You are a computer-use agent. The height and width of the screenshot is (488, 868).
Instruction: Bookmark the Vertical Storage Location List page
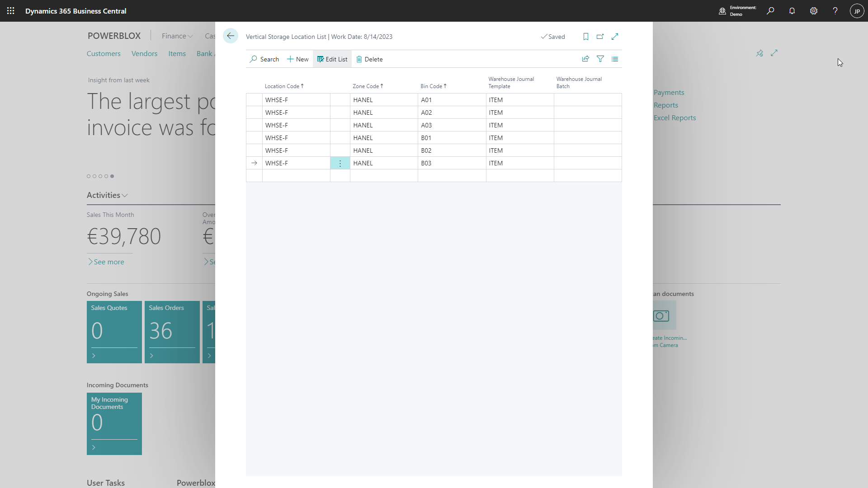tap(586, 37)
